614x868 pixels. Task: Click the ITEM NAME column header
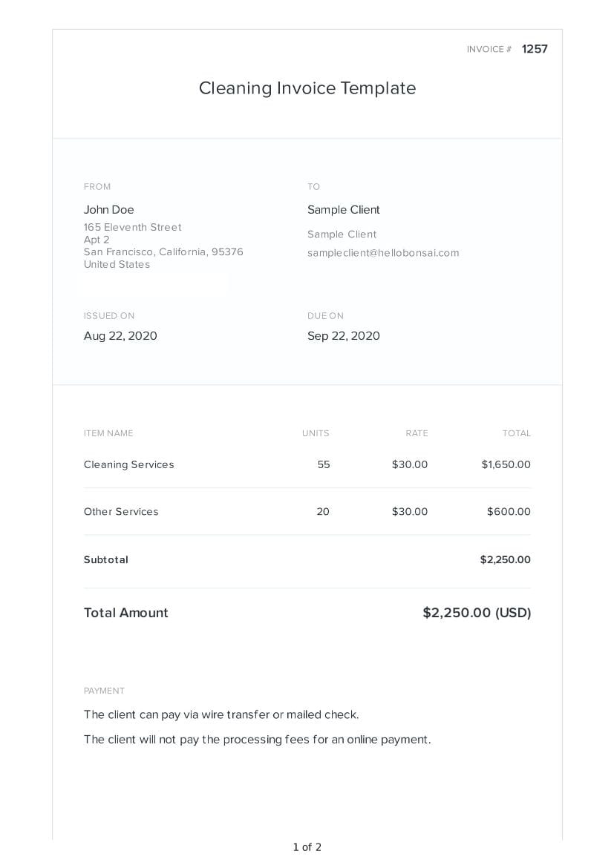pyautogui.click(x=108, y=433)
